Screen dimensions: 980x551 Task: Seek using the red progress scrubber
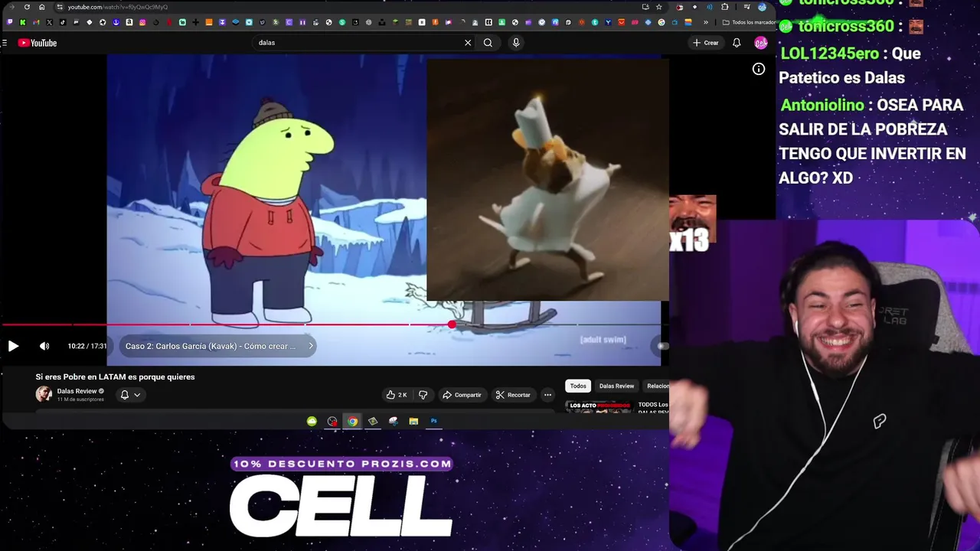click(452, 325)
